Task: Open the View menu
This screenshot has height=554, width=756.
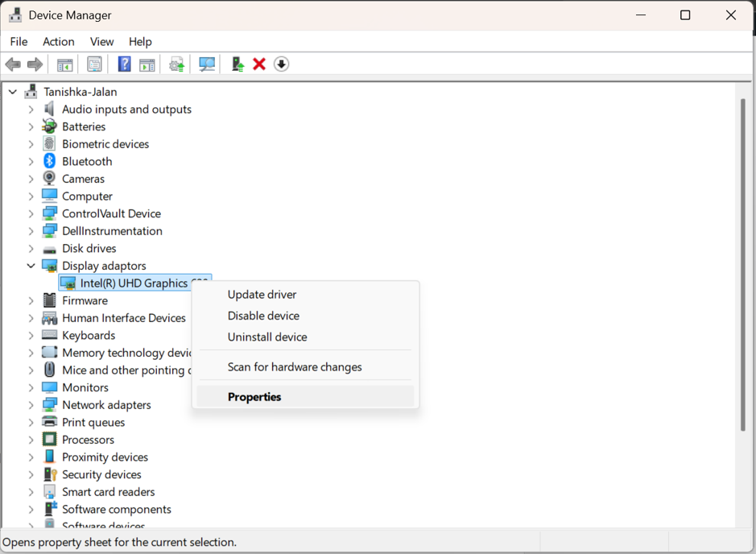Action: point(101,41)
